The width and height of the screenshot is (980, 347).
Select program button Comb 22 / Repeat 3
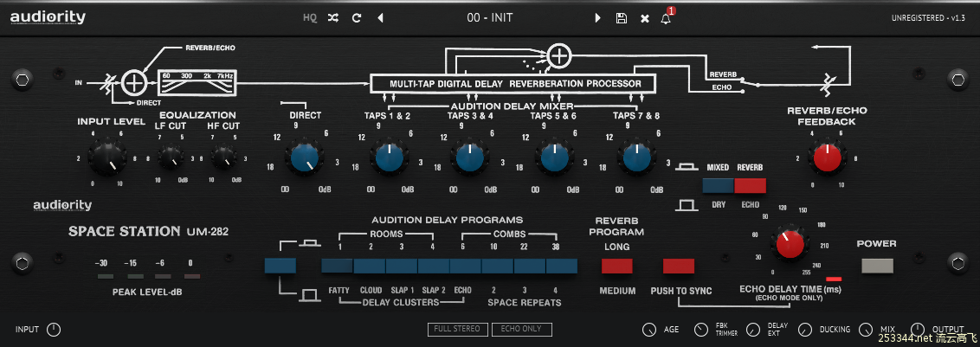(x=530, y=266)
